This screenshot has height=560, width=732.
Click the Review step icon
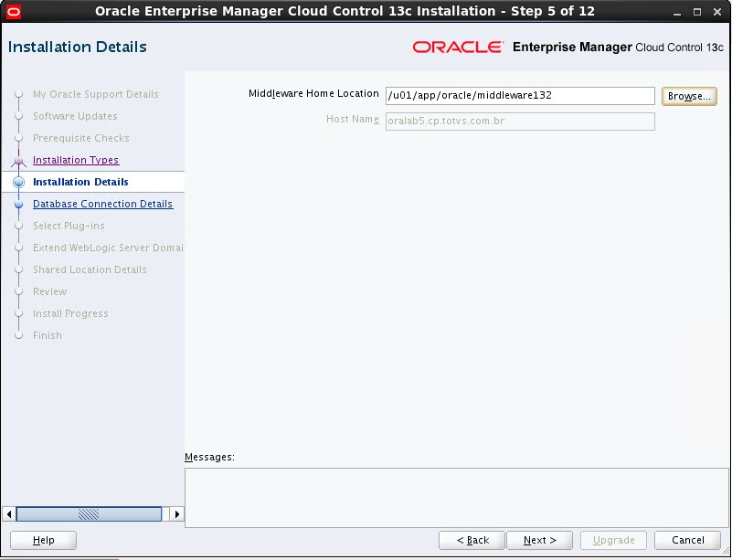(20, 291)
